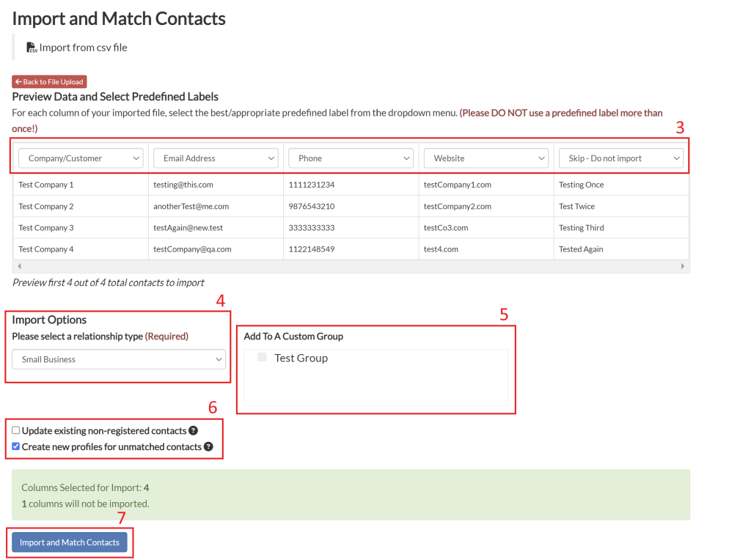Open the Email Address column label dropdown
The image size is (751, 560).
[216, 158]
